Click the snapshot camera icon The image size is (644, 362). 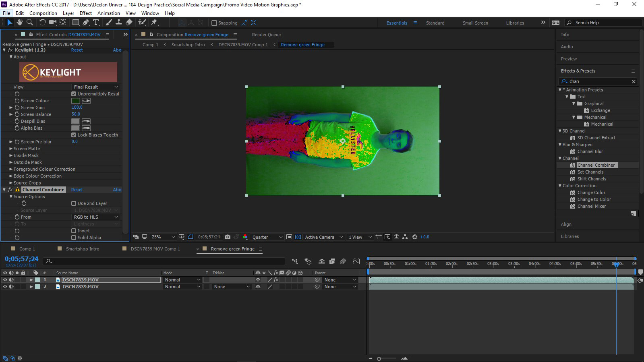pos(228,237)
